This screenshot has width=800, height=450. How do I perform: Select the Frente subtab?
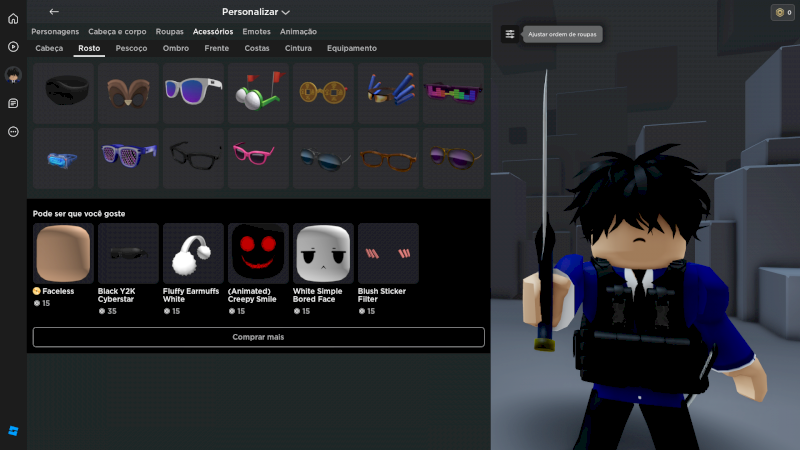[x=217, y=48]
